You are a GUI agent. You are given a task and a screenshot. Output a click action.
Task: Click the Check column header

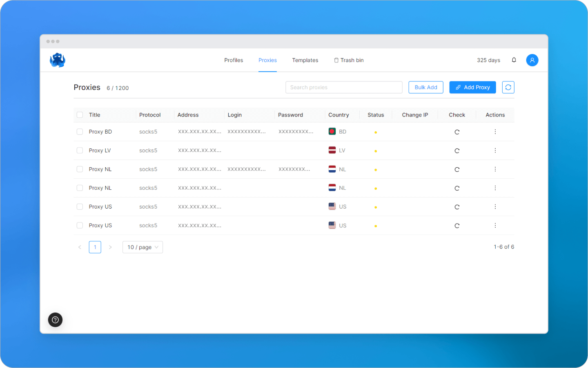pyautogui.click(x=457, y=115)
